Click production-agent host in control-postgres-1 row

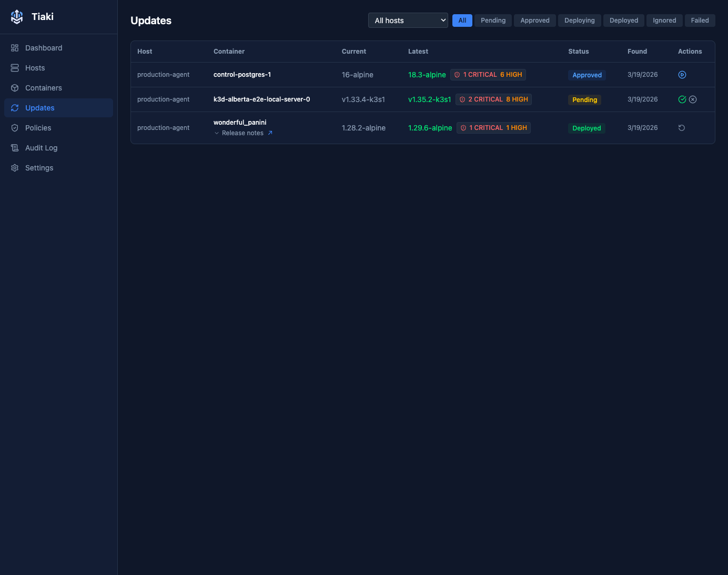[x=164, y=75]
